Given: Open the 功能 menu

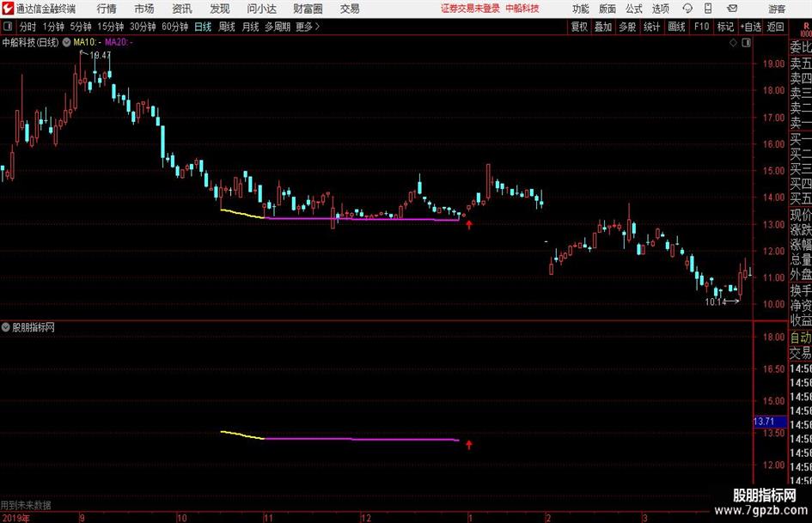Looking at the screenshot, I should 581,9.
